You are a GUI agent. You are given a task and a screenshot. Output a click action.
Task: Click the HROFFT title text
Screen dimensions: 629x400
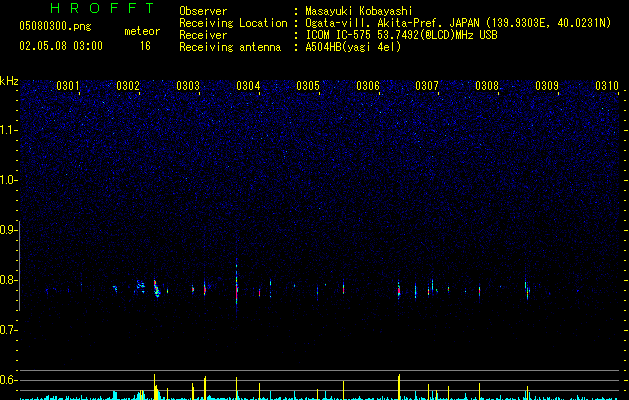pyautogui.click(x=102, y=8)
